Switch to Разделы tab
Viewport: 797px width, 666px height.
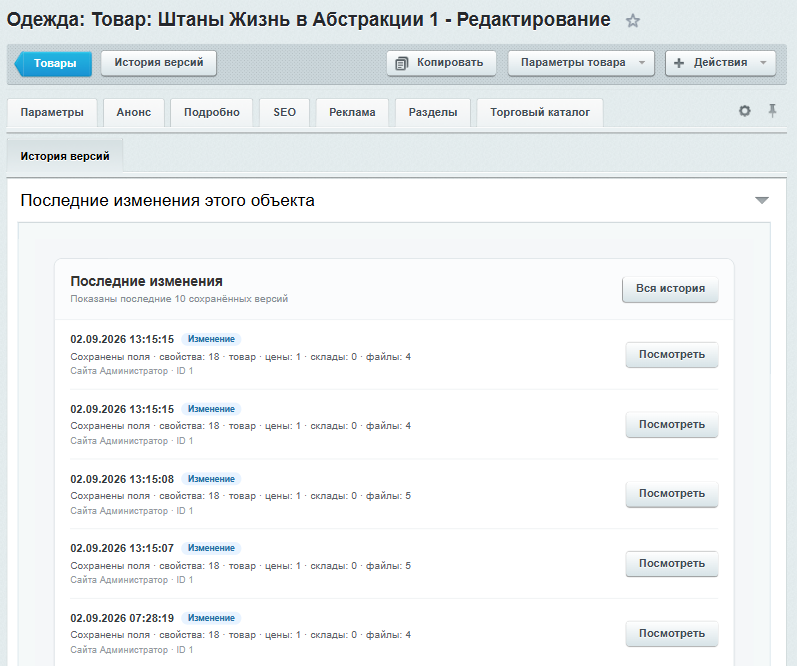(x=433, y=112)
